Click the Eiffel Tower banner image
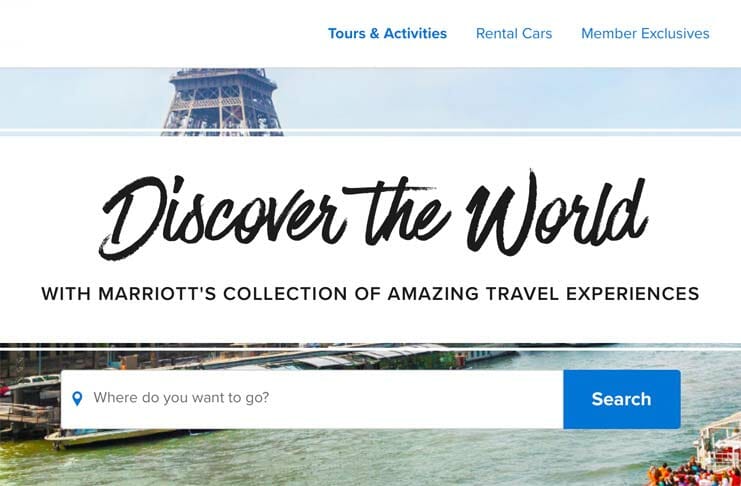Screen dimensions: 741x486 point(222,101)
